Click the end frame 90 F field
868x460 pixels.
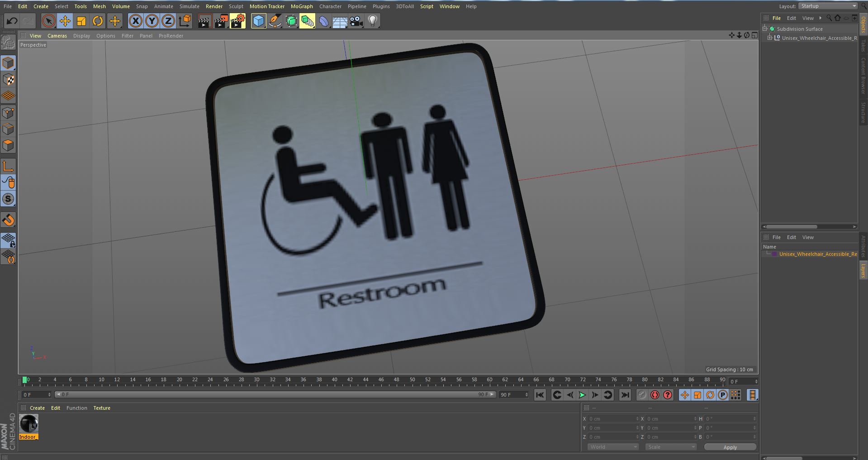pyautogui.click(x=513, y=395)
